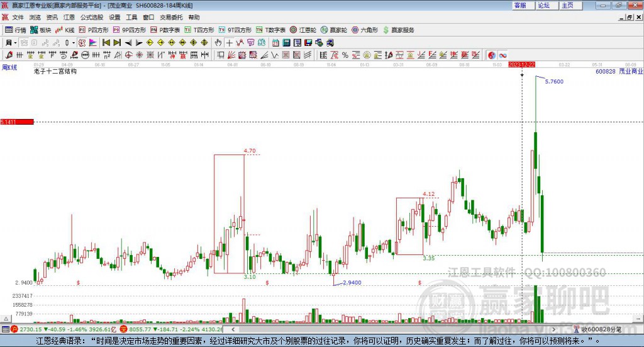Select the red target circle tool
644x347 pixels.
(128, 55)
